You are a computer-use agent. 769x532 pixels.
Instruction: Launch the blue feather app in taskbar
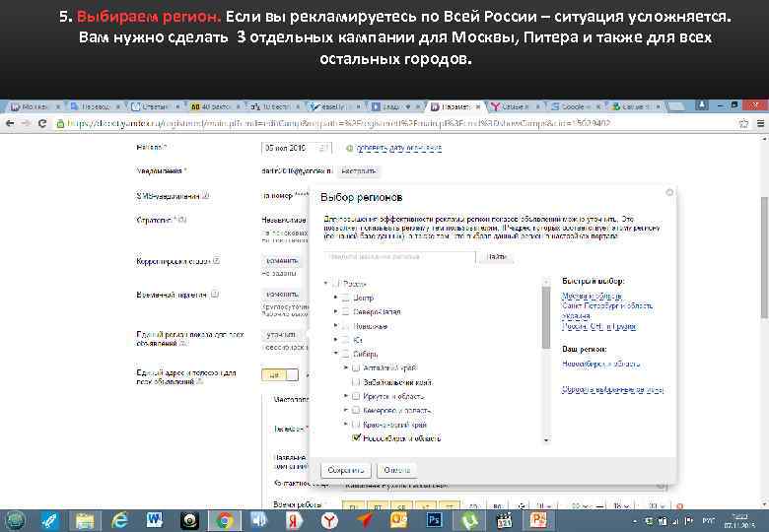(x=49, y=520)
